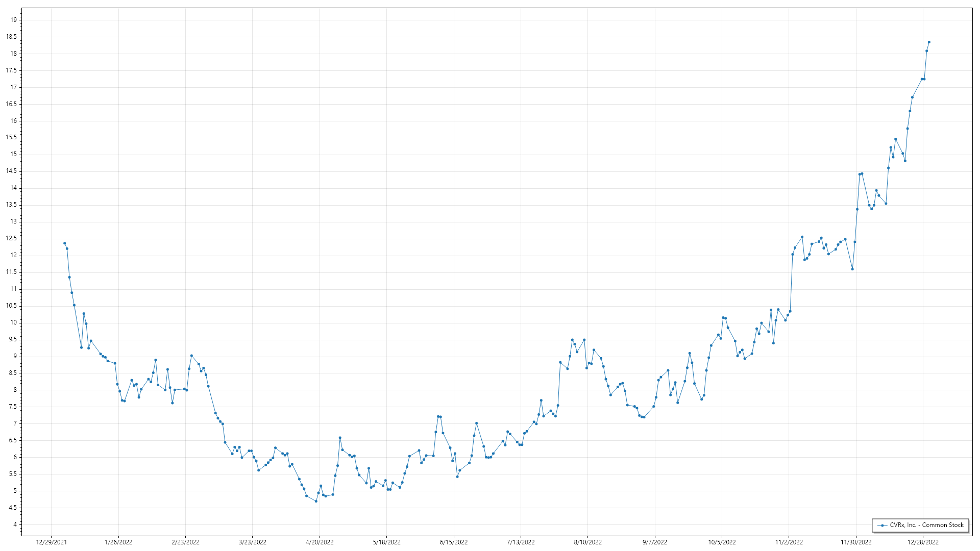Click the 8.5 y-axis value label
980x551 pixels.
[13, 373]
